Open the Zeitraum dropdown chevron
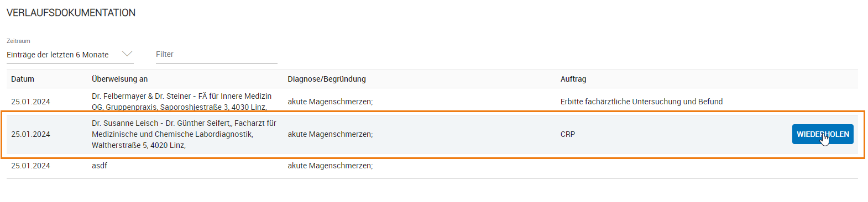868x202 pixels. (x=127, y=54)
